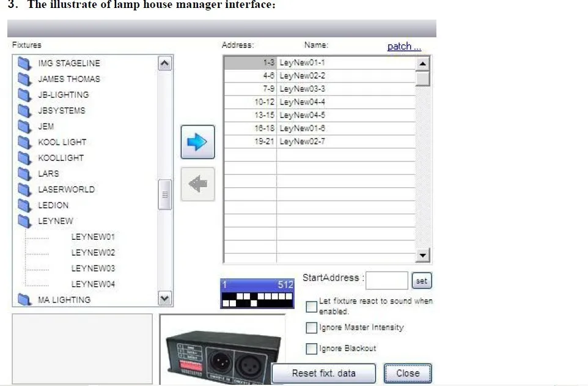
Task: Open the KOOLLIGHT folder icon
Action: [24, 158]
